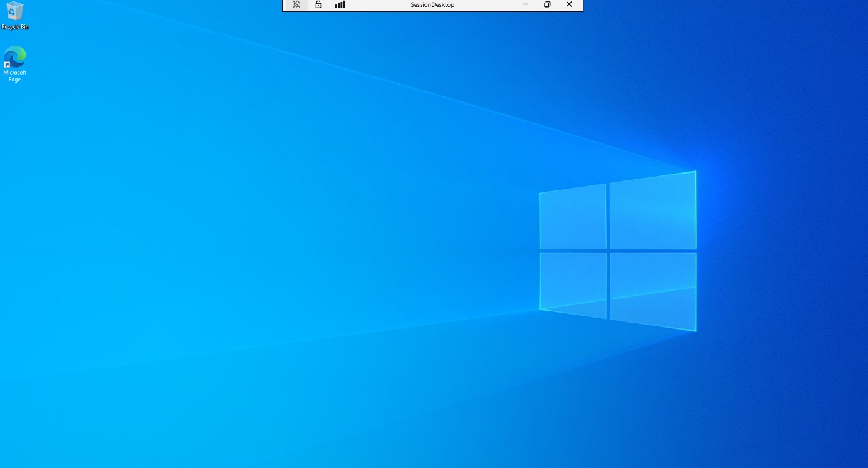Click upper-right pane of wallpaper Windows logo

pos(652,211)
